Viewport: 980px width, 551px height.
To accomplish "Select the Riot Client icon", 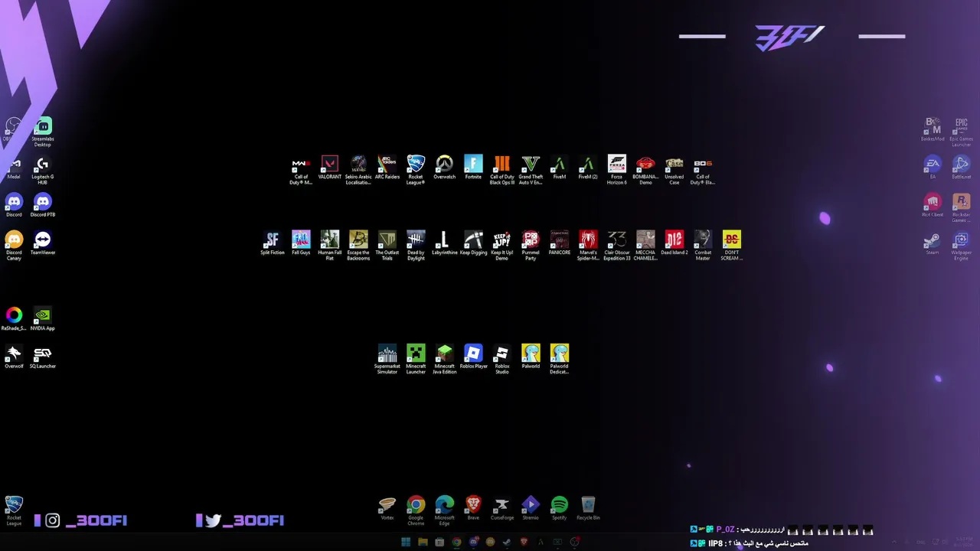I will coord(933,206).
